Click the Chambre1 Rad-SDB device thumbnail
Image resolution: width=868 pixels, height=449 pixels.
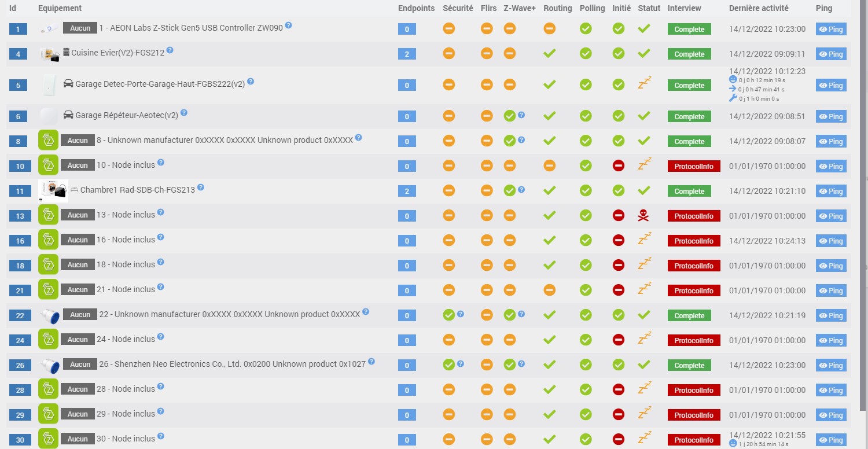pyautogui.click(x=53, y=190)
